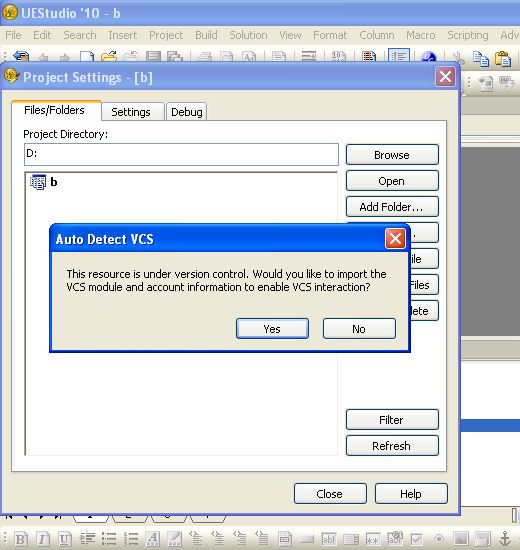Viewport: 520px width, 550px height.
Task: Click the Bold formatting icon
Action: point(20,539)
